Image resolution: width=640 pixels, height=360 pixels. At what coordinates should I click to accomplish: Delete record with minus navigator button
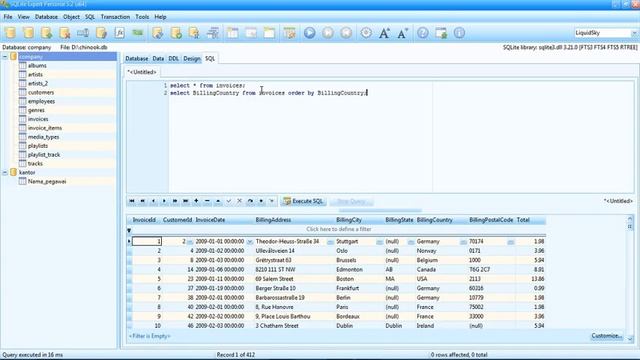[x=207, y=201]
